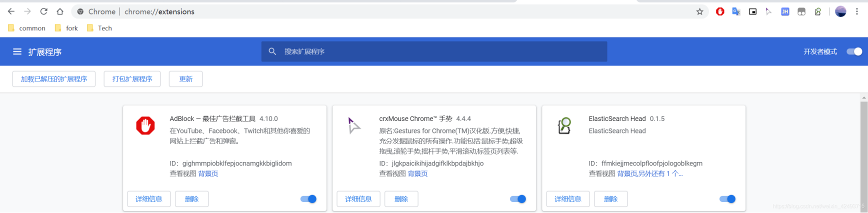Screen dimensions: 868x213
Task: Open 详细信息 for ElasticSearch Head
Action: [568, 199]
